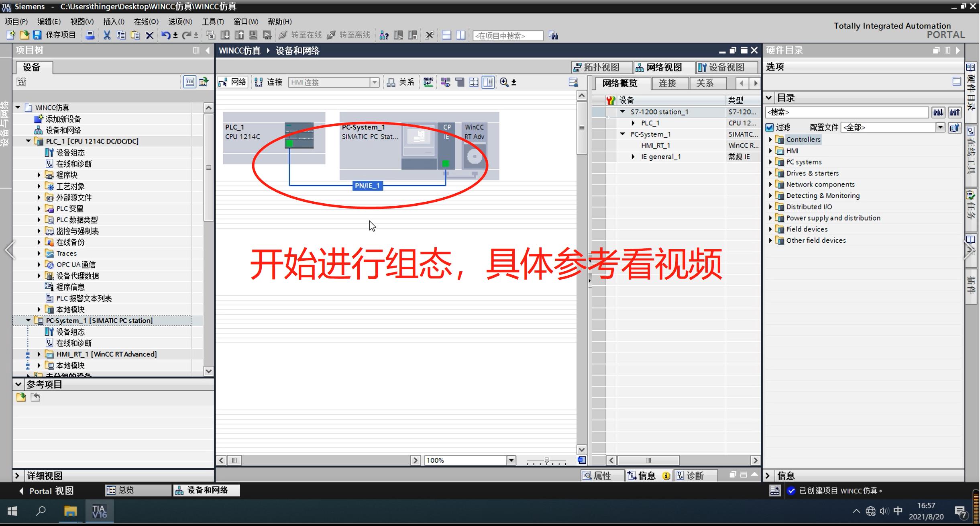The width and height of the screenshot is (980, 526).
Task: Click the Cut scissors icon
Action: click(107, 35)
